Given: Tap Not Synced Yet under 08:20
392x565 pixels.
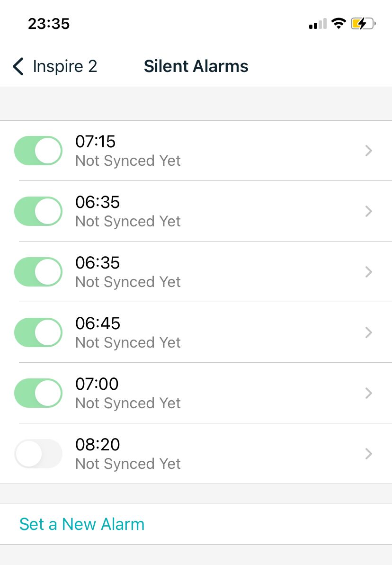Looking at the screenshot, I should pos(128,464).
